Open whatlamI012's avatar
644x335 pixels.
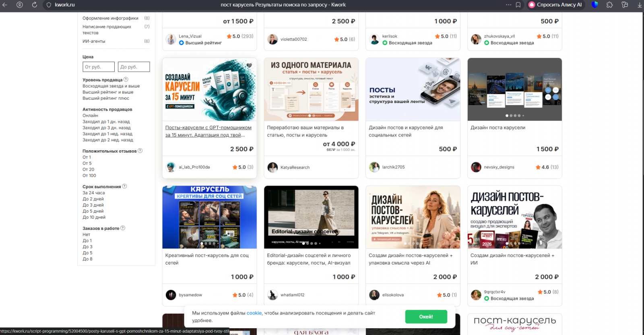pyautogui.click(x=273, y=295)
